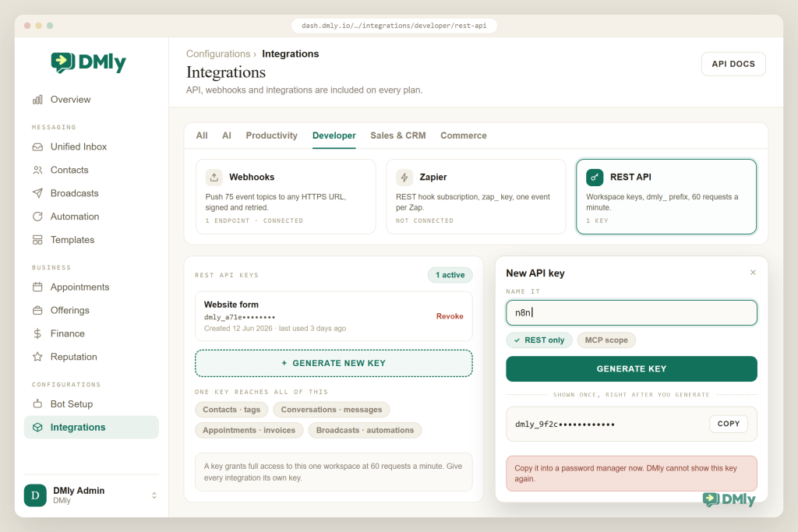The width and height of the screenshot is (798, 532).
Task: Click the 'Appointments · invoices' chip
Action: (249, 430)
